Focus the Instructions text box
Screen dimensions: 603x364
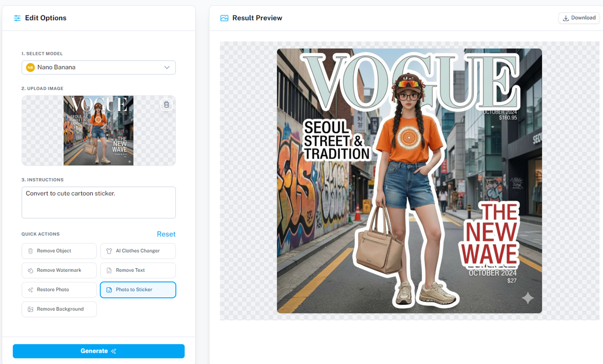coord(98,202)
